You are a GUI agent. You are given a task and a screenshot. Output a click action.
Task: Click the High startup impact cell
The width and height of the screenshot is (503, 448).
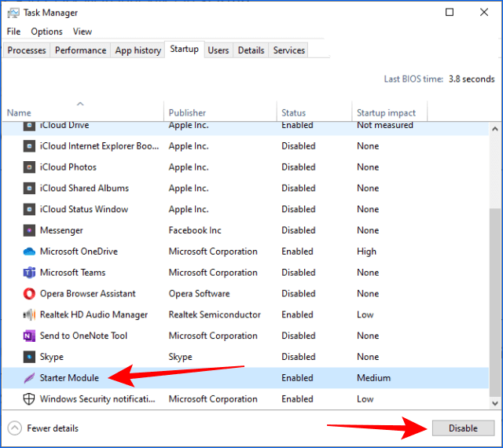[x=367, y=252]
